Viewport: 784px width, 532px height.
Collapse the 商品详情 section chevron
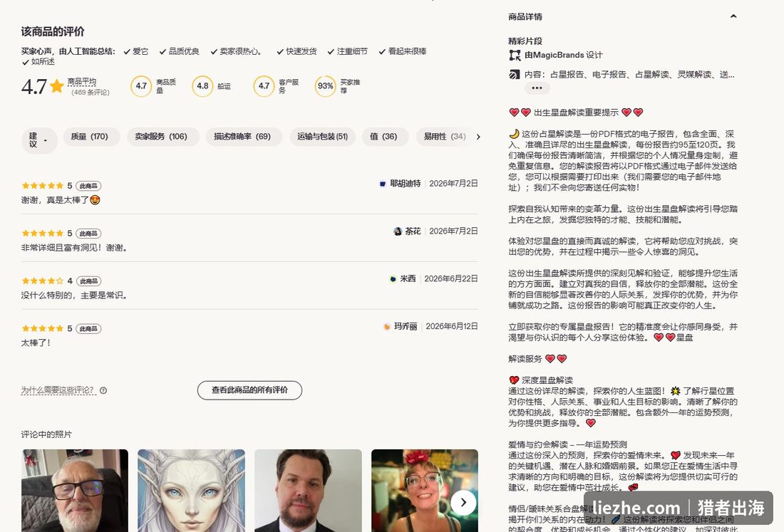(733, 16)
